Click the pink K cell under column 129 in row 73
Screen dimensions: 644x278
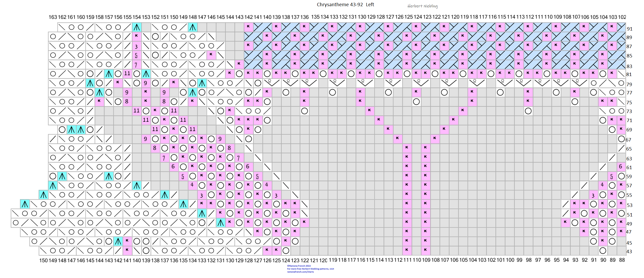click(370, 111)
